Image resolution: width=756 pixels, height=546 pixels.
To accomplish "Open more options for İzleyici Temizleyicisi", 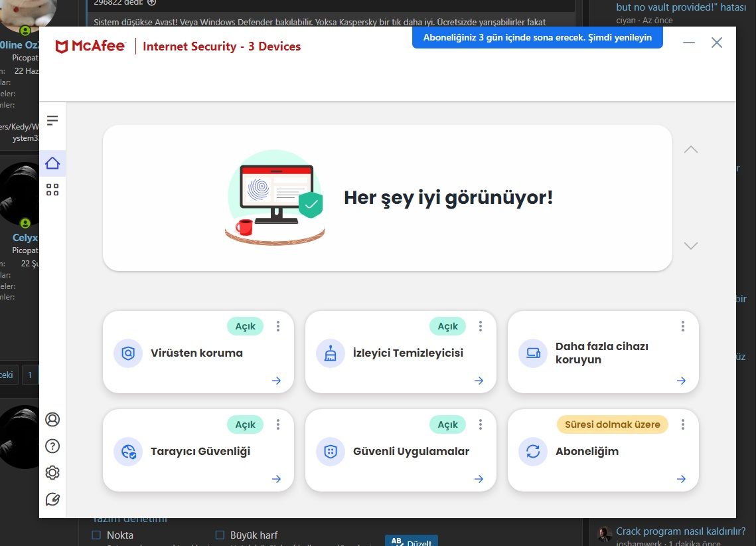I will (x=481, y=326).
